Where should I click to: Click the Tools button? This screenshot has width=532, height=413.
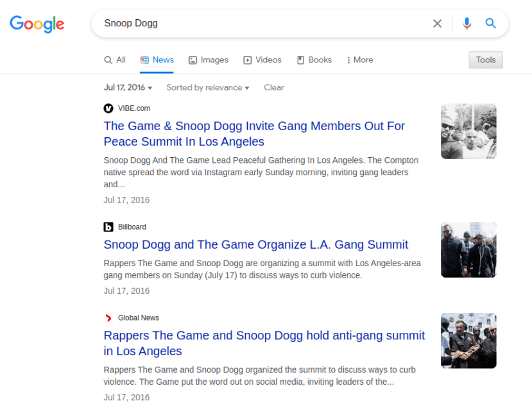485,60
